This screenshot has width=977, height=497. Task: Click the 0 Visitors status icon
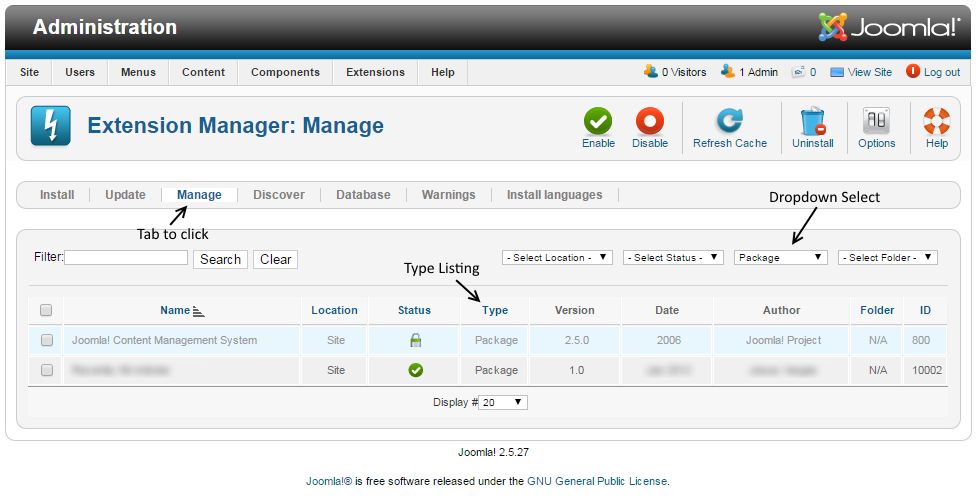[651, 72]
